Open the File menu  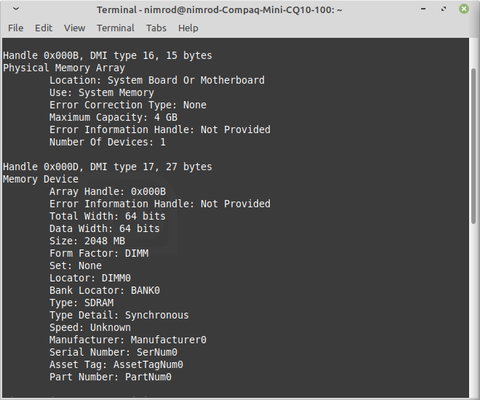coord(16,28)
